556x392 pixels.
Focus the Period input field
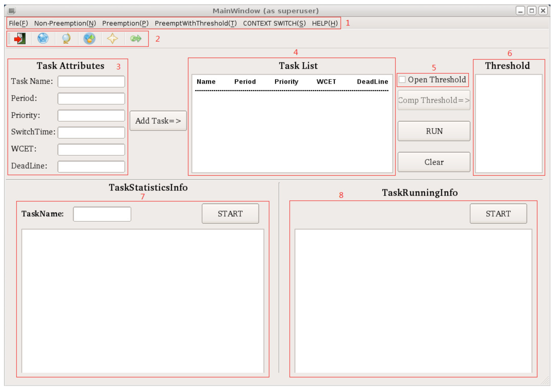click(x=91, y=99)
